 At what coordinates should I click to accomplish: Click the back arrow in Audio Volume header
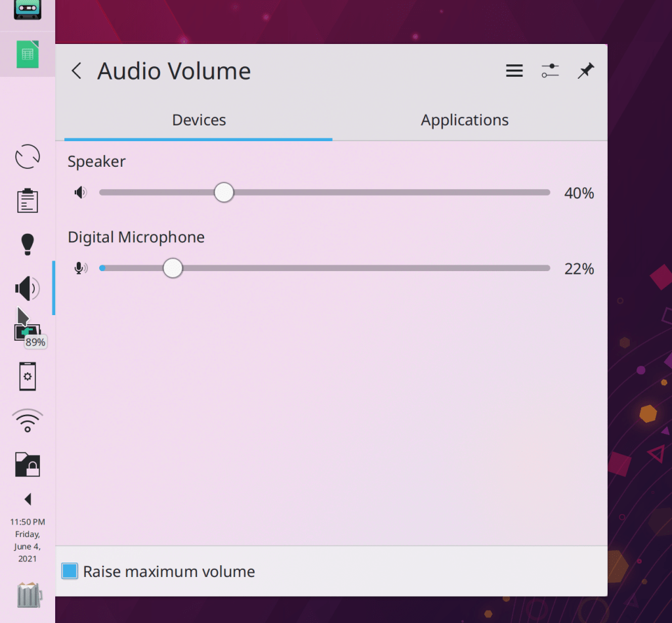(77, 71)
